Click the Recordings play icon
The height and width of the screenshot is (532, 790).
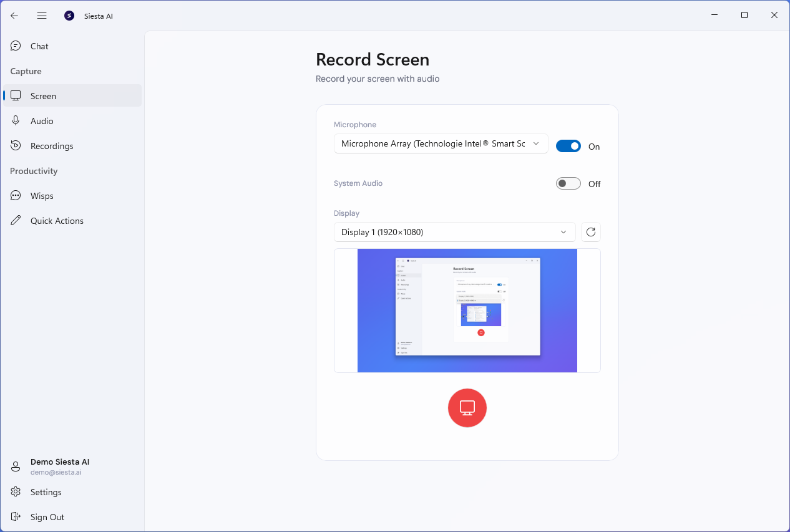[16, 146]
